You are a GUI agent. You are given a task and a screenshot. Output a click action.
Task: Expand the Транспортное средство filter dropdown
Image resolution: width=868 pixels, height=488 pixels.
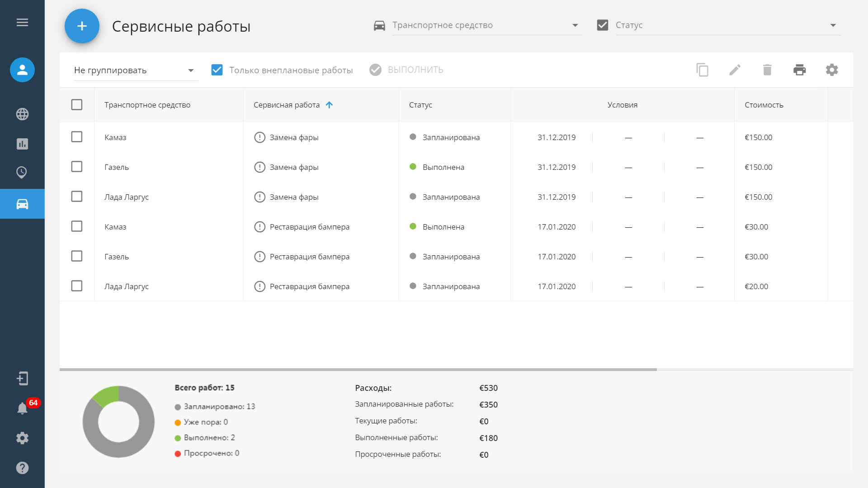[487, 25]
